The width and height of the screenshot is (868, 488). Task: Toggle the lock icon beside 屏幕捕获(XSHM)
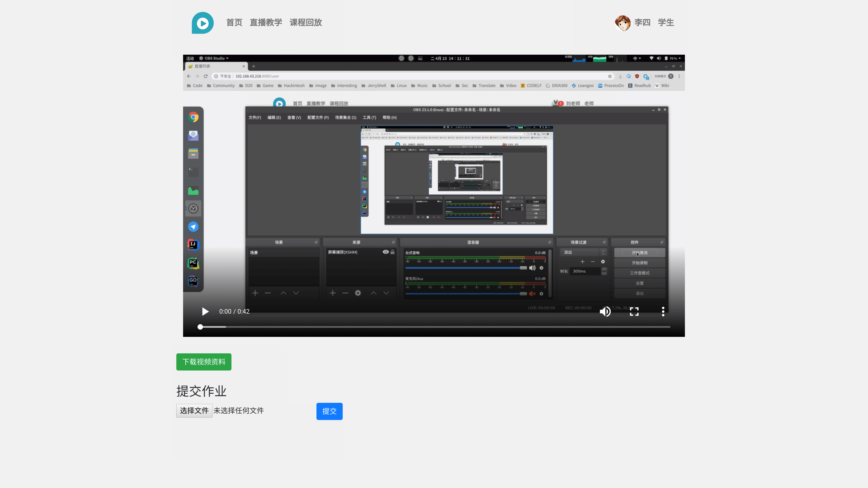coord(393,252)
